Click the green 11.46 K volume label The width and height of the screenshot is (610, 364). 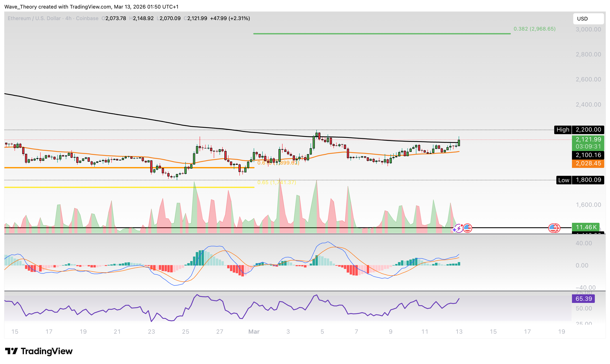(x=585, y=227)
